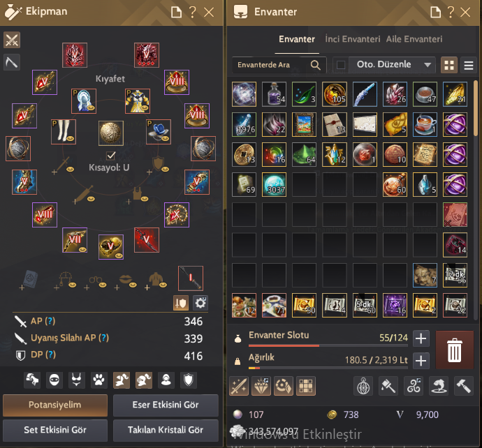Expand inventory slots with plus button
Image resolution: width=482 pixels, height=448 pixels.
click(x=421, y=338)
